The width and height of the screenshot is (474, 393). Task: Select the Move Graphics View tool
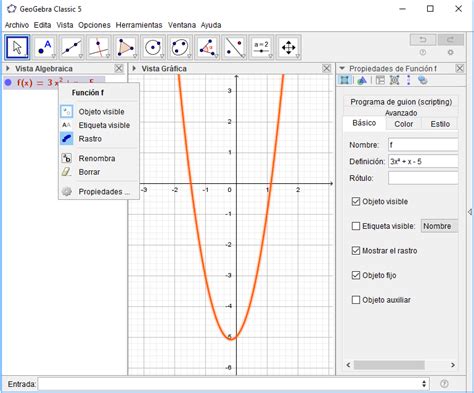point(288,47)
